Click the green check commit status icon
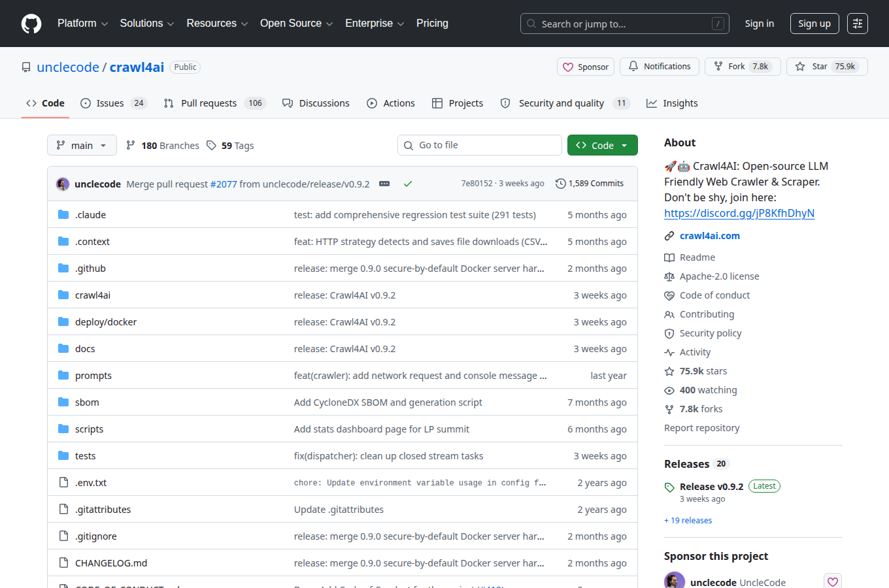This screenshot has height=588, width=889. tap(408, 184)
